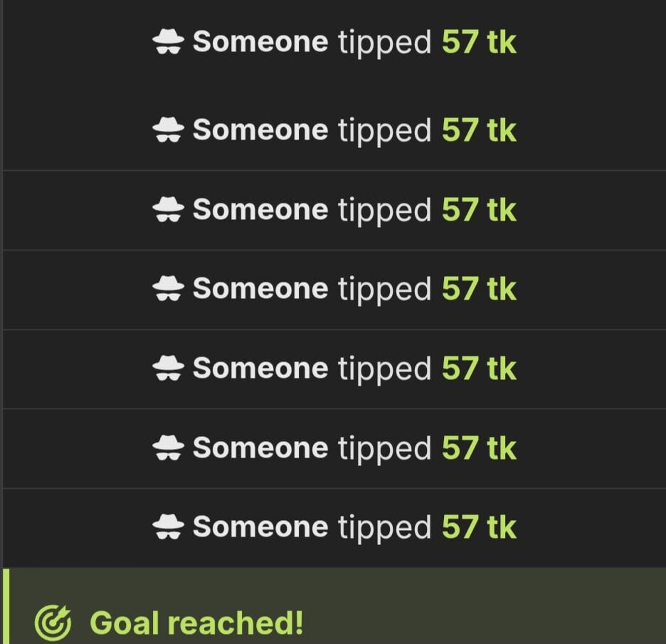Click the green "57 tk" amount in the sixth row
Image resolution: width=666 pixels, height=644 pixels.
point(479,448)
